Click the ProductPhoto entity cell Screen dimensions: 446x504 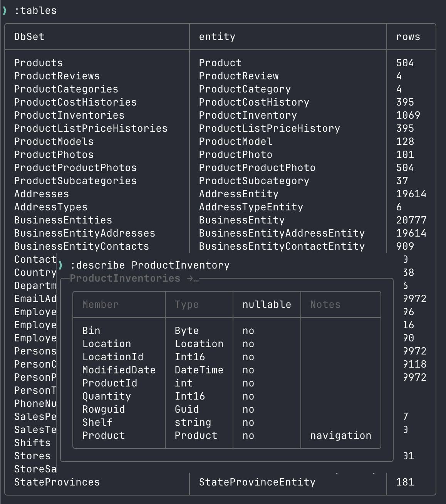[x=236, y=155]
